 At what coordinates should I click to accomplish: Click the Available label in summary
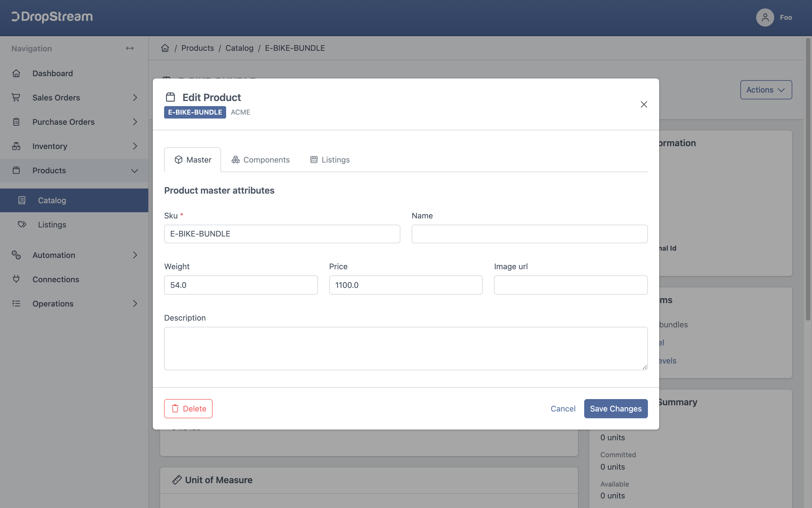pos(614,484)
